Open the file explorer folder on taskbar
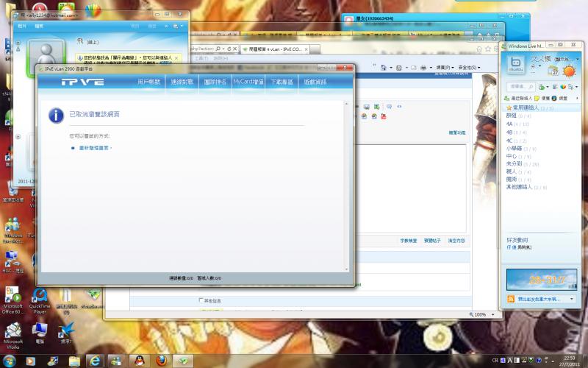The image size is (588, 368). (x=74, y=361)
